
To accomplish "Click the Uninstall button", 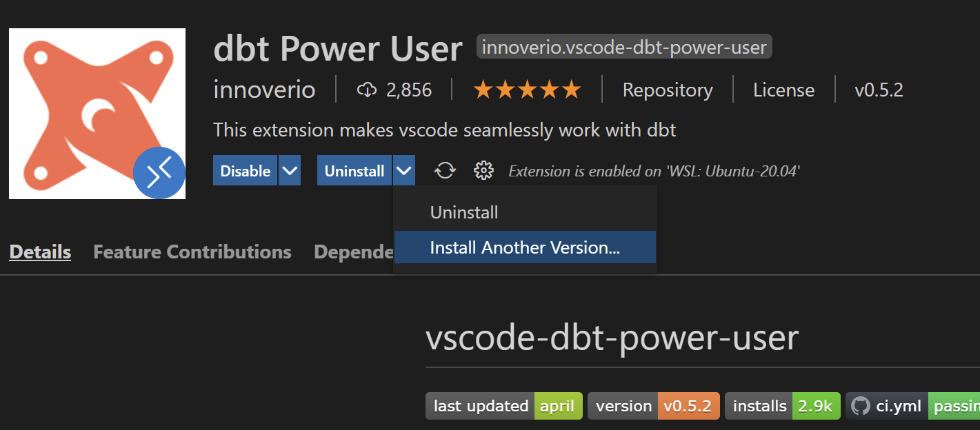I will (x=354, y=170).
